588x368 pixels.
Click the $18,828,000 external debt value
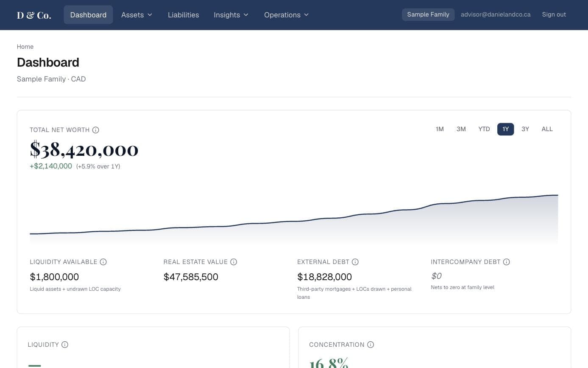[x=324, y=277]
